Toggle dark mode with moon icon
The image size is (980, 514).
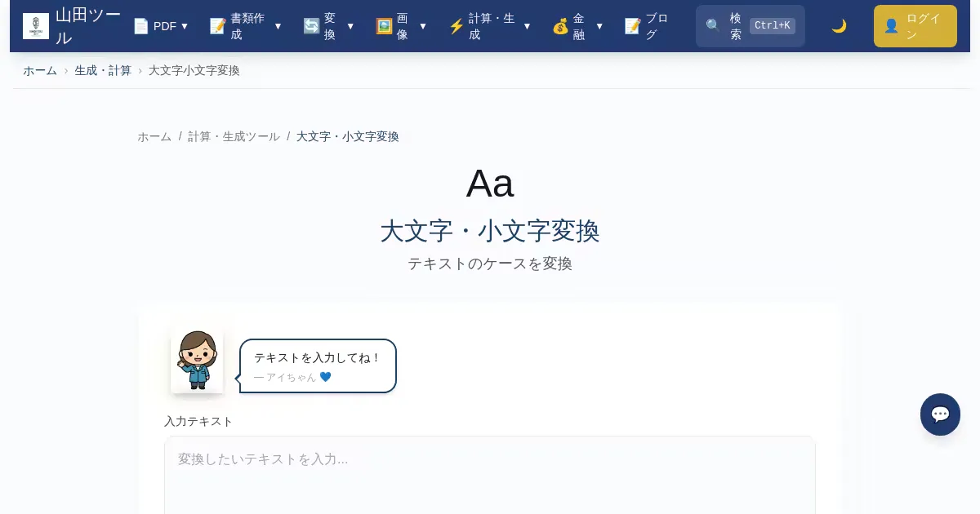click(x=839, y=26)
